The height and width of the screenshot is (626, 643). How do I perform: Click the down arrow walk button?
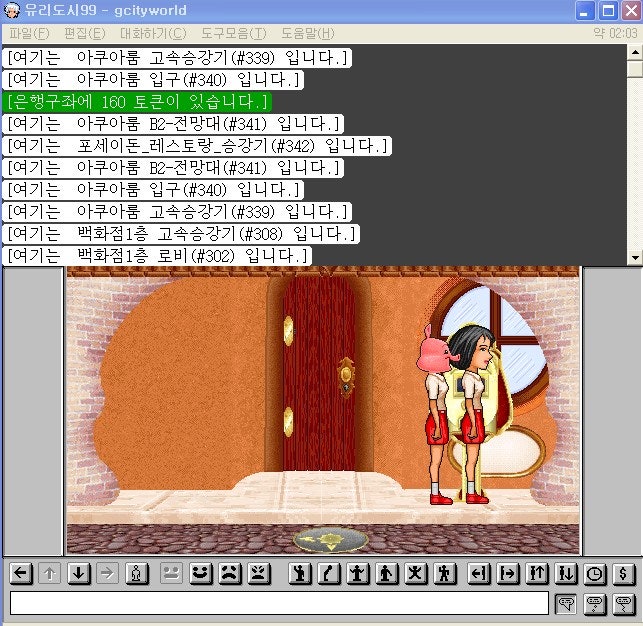pos(79,574)
